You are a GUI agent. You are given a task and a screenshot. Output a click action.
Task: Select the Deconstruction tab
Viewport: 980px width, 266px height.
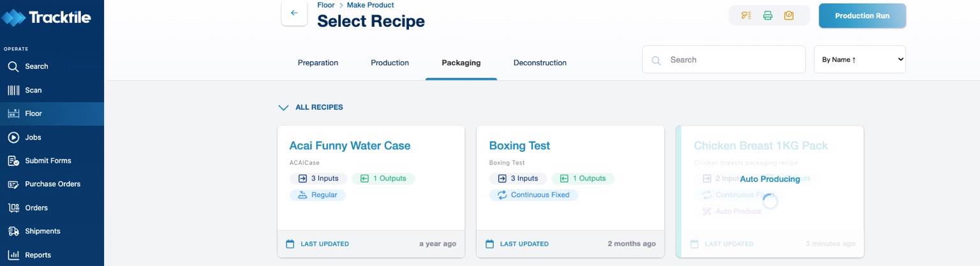[x=540, y=63]
